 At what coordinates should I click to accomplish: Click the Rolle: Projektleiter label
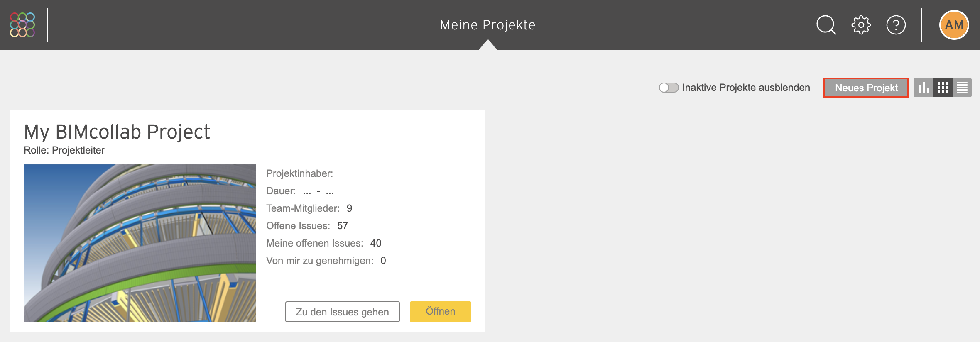[x=64, y=150]
